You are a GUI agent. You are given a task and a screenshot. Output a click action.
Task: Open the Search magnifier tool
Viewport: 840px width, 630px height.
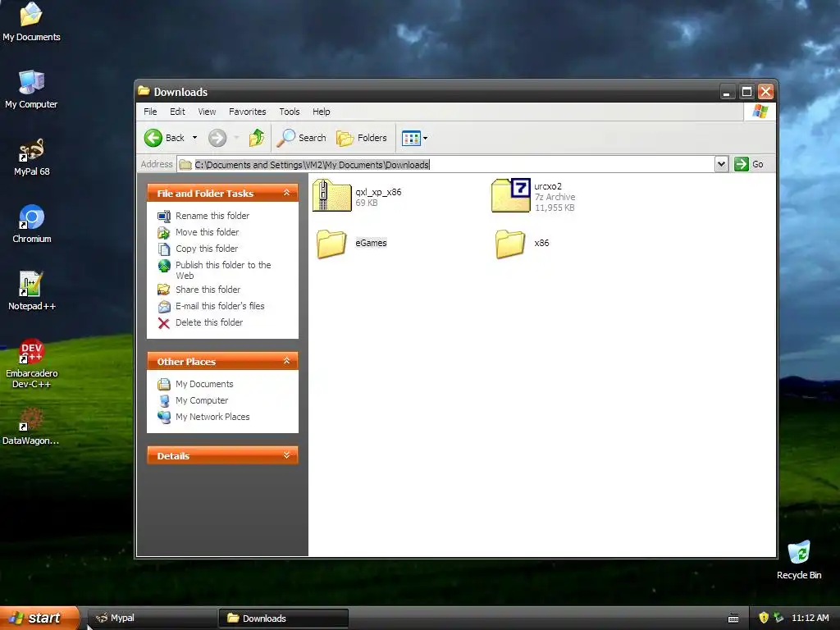[301, 138]
